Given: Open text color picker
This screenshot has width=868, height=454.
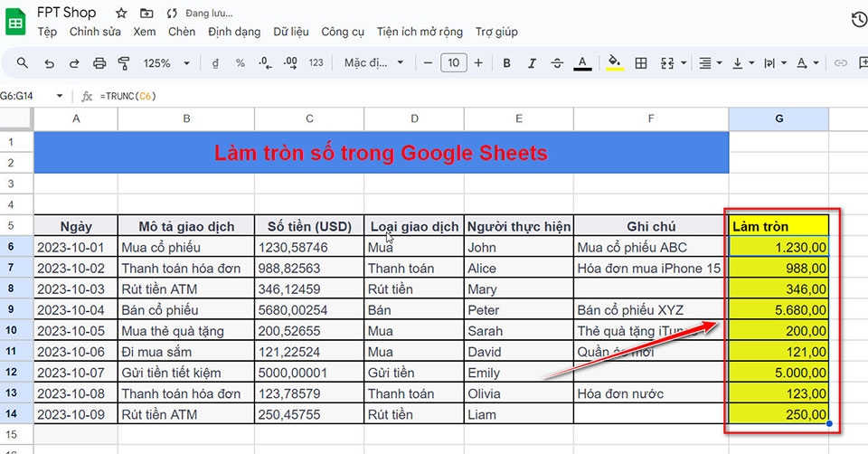Looking at the screenshot, I should click(x=581, y=63).
